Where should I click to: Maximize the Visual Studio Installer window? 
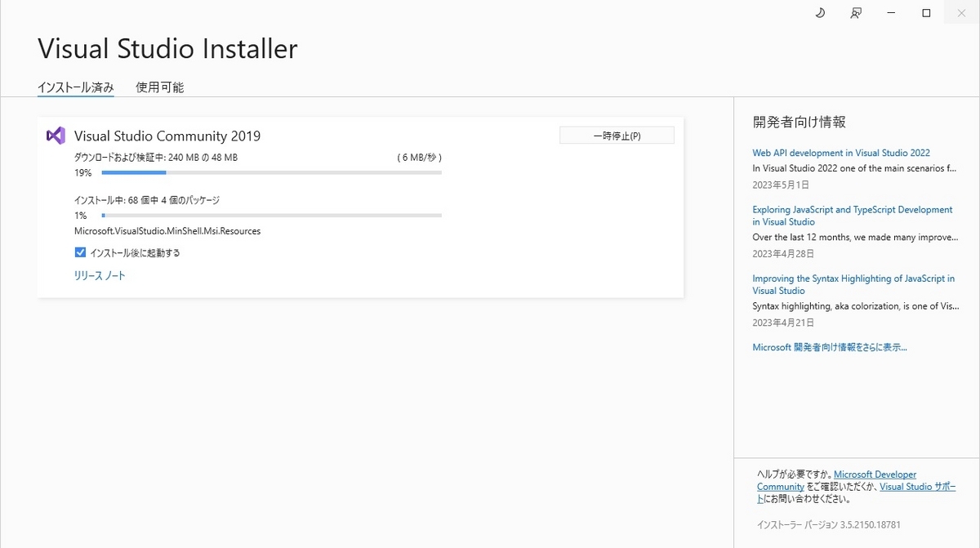tap(926, 13)
